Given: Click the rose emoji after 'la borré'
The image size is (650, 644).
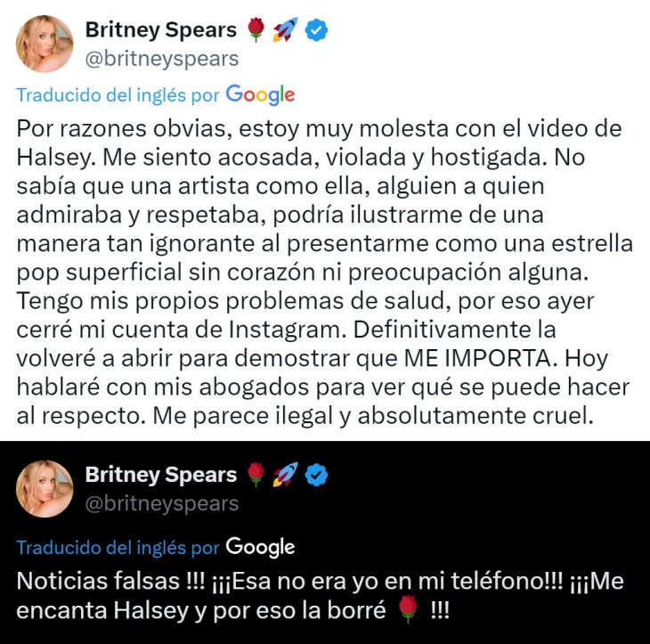Looking at the screenshot, I should (409, 610).
